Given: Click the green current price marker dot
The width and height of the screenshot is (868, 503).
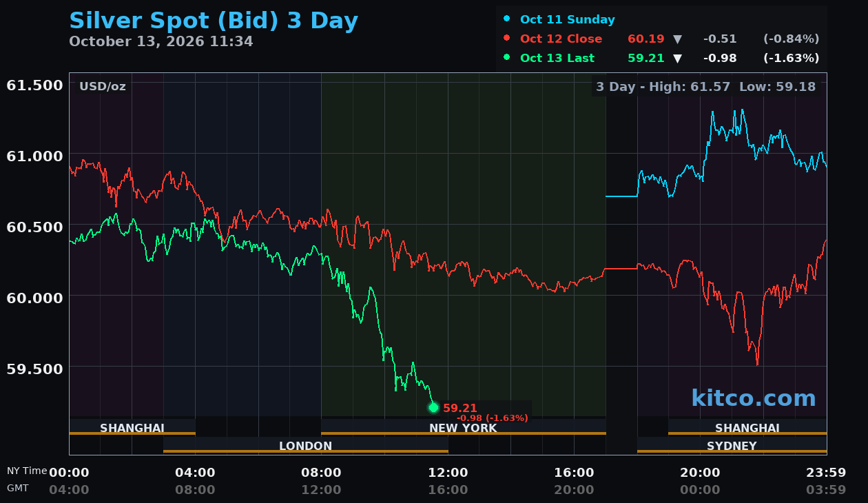Looking at the screenshot, I should coord(433,407).
